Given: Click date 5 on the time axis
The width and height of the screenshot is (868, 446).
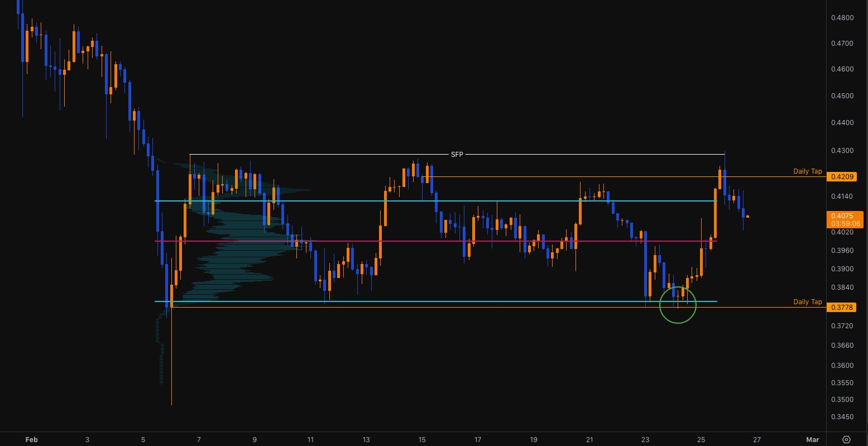Looking at the screenshot, I should tap(143, 439).
